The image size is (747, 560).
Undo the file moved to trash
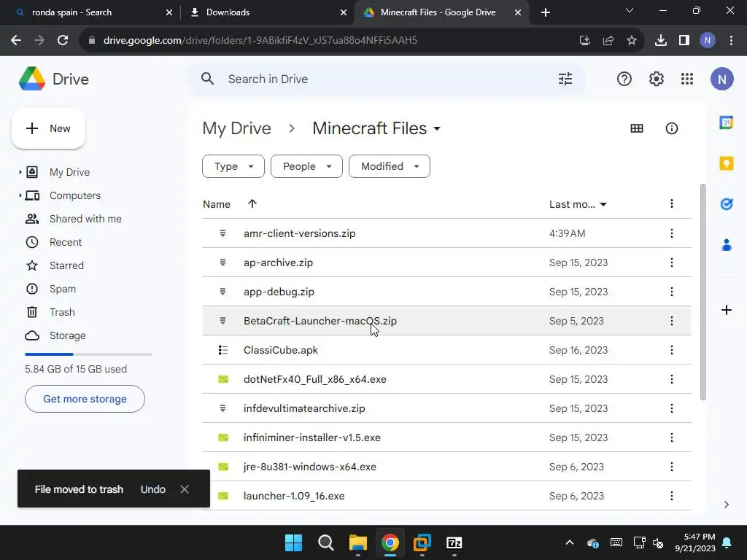pos(153,489)
